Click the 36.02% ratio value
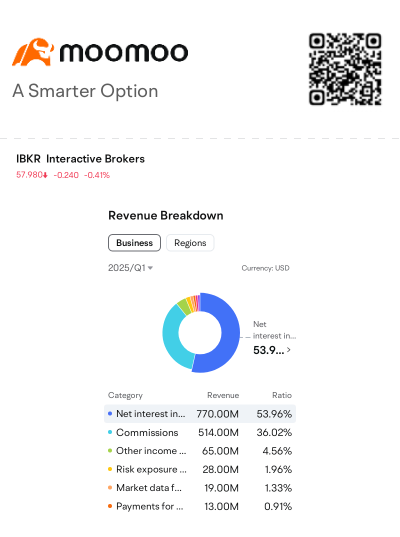This screenshot has height=537, width=400. coord(274,433)
